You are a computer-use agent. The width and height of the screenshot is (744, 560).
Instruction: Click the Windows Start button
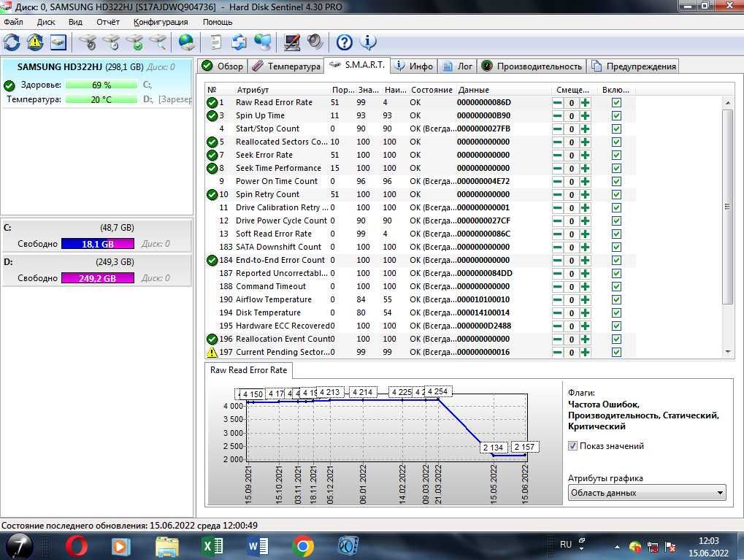coord(19,546)
